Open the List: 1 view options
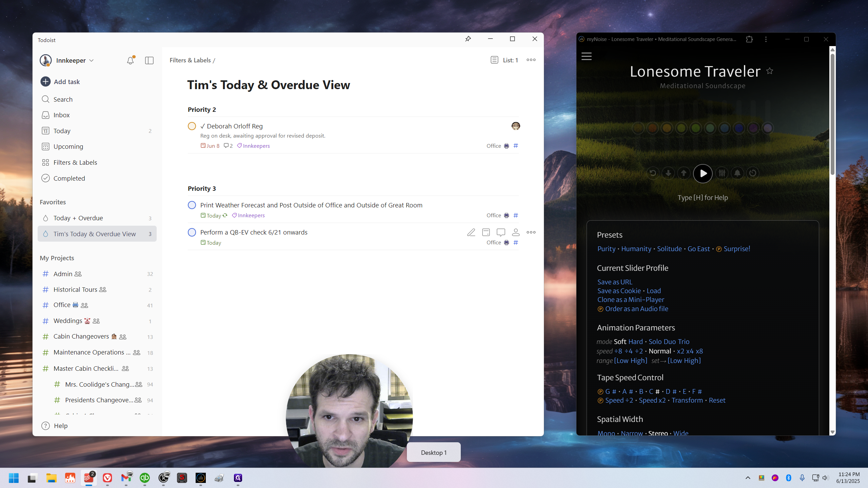The image size is (868, 488). pyautogui.click(x=505, y=60)
